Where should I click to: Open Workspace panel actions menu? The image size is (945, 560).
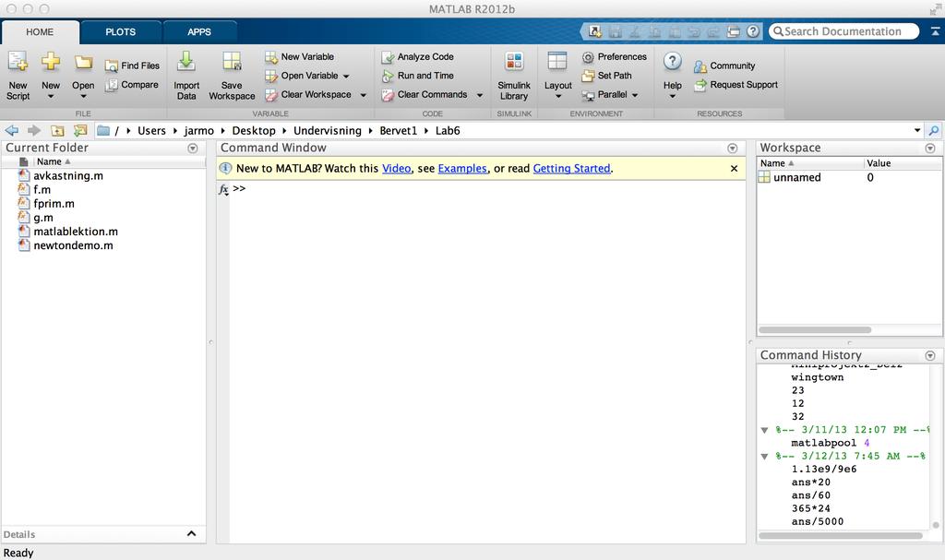coord(930,149)
